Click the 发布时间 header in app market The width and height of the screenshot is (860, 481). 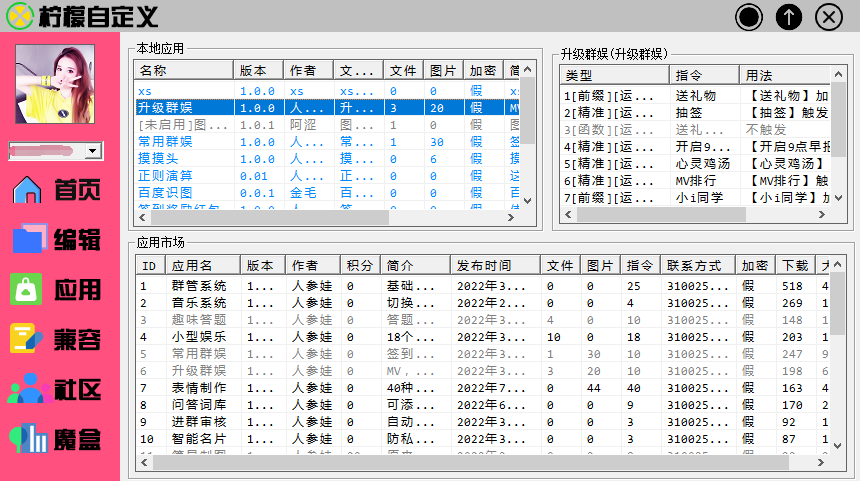[x=495, y=265]
